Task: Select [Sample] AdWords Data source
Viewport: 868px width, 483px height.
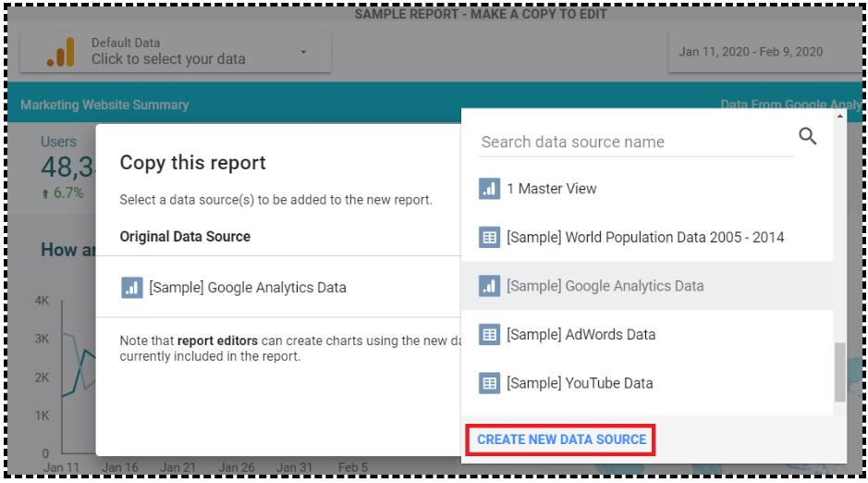Action: 646,335
